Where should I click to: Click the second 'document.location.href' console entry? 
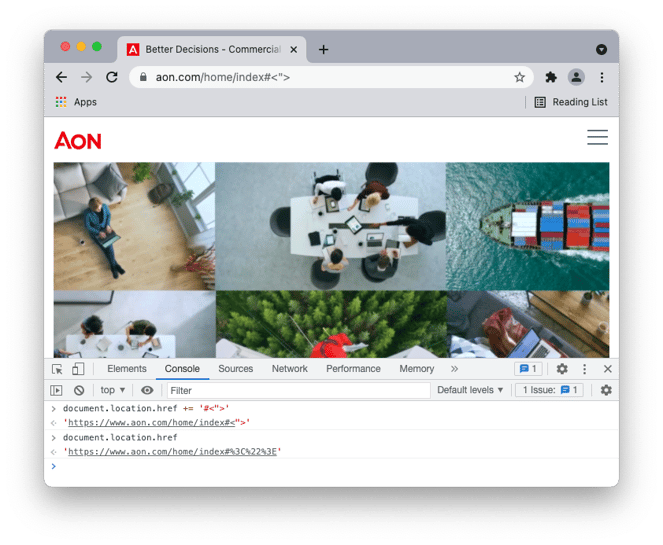(120, 437)
